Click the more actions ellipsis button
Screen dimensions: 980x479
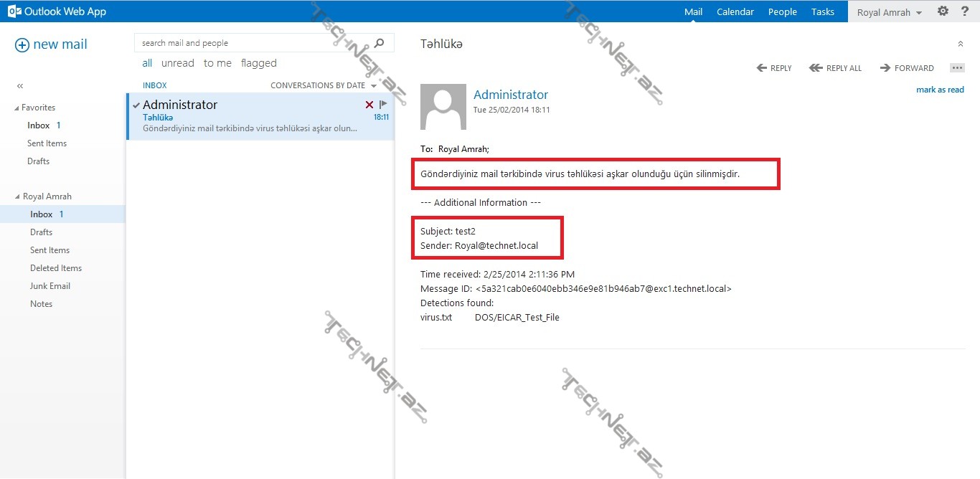point(957,67)
